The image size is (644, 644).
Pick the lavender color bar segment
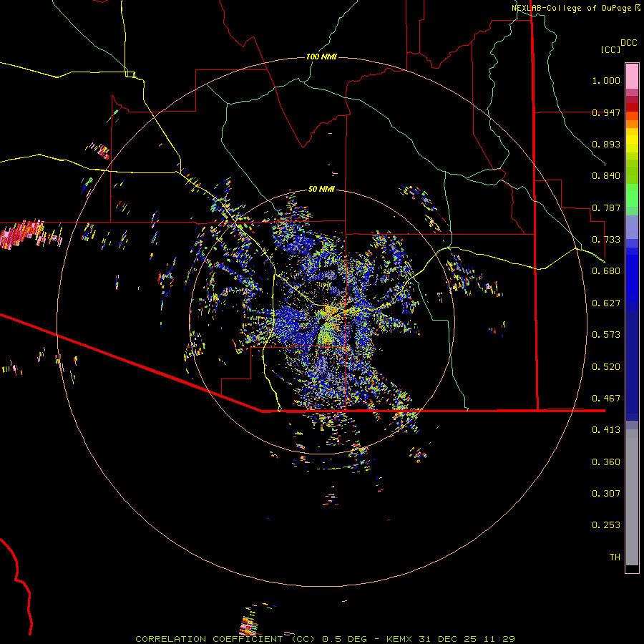coord(632,227)
